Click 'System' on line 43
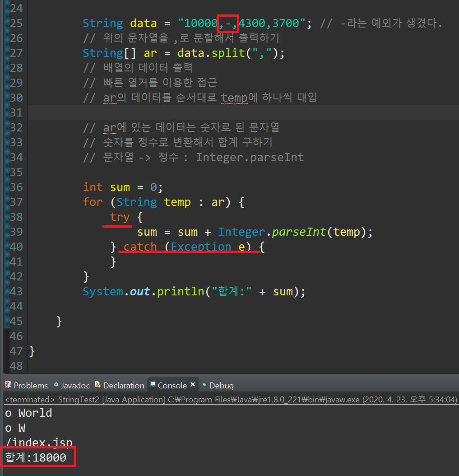The image size is (459, 476). click(x=103, y=291)
